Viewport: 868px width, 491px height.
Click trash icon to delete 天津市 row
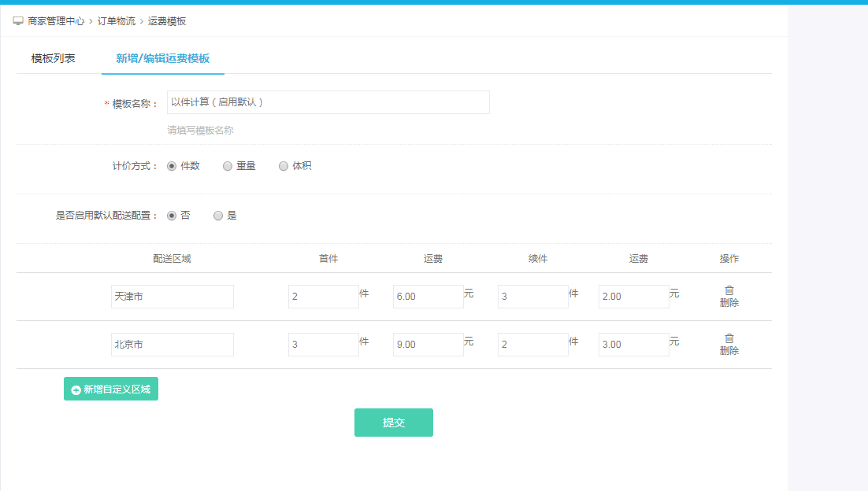(729, 290)
